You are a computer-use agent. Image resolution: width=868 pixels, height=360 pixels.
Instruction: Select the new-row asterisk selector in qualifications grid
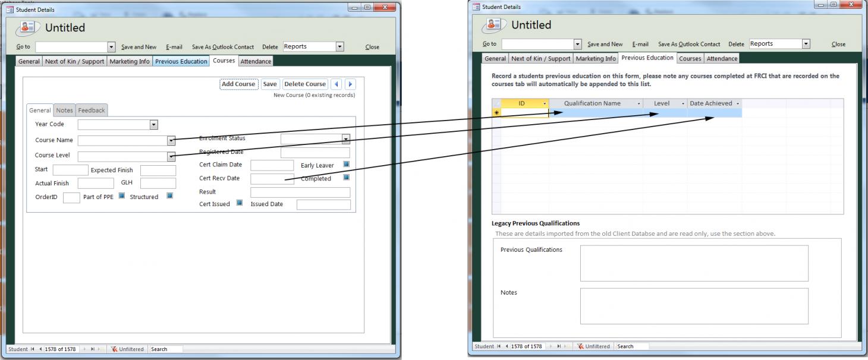coord(496,113)
